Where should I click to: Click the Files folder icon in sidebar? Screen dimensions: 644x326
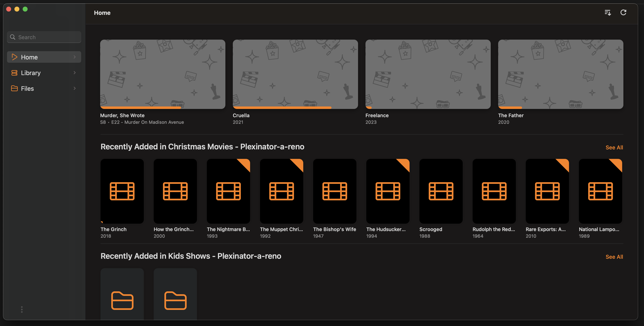(14, 88)
